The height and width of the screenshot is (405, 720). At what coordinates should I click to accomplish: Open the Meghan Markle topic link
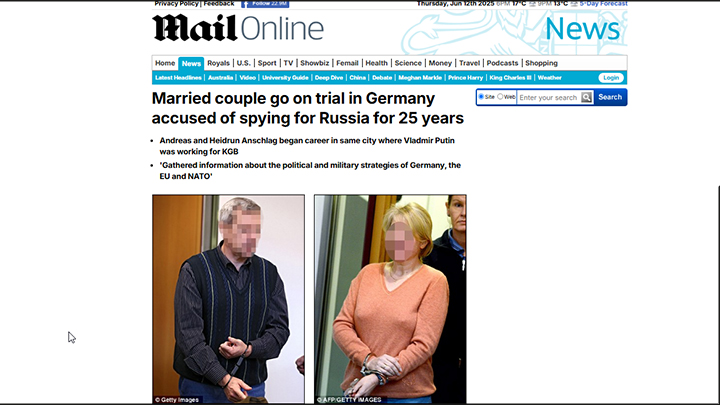(x=420, y=78)
